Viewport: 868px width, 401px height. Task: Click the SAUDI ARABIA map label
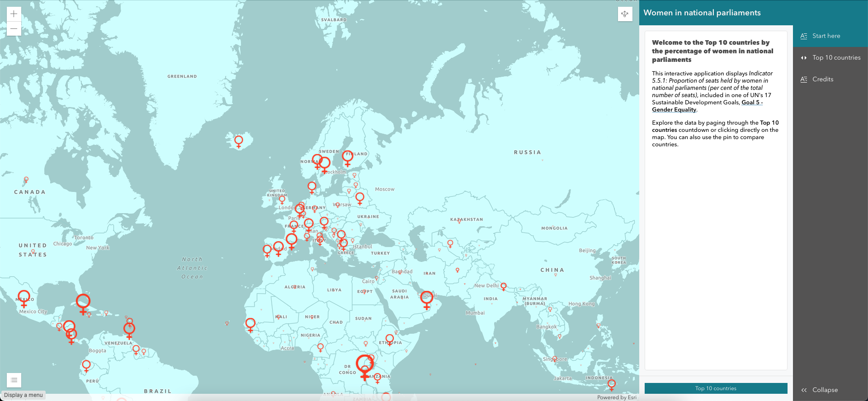pyautogui.click(x=400, y=294)
